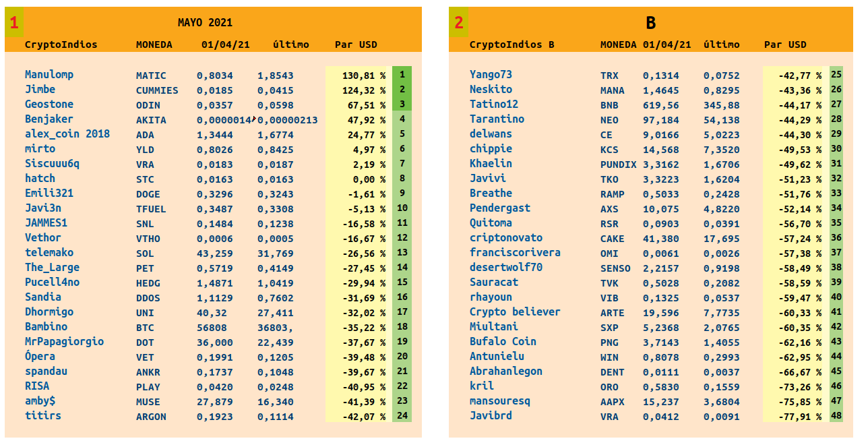This screenshot has height=447, width=868.
Task: Select the MATIC coin cell
Action: pyautogui.click(x=151, y=76)
